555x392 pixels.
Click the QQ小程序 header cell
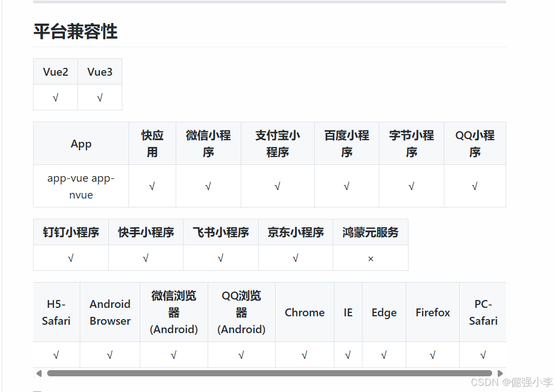click(x=475, y=143)
